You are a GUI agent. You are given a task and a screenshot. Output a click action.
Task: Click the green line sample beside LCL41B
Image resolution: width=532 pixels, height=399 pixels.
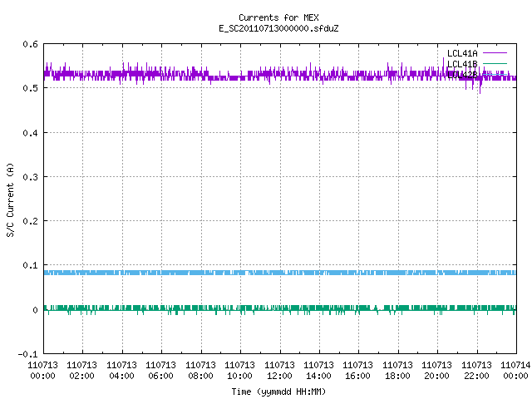495,63
